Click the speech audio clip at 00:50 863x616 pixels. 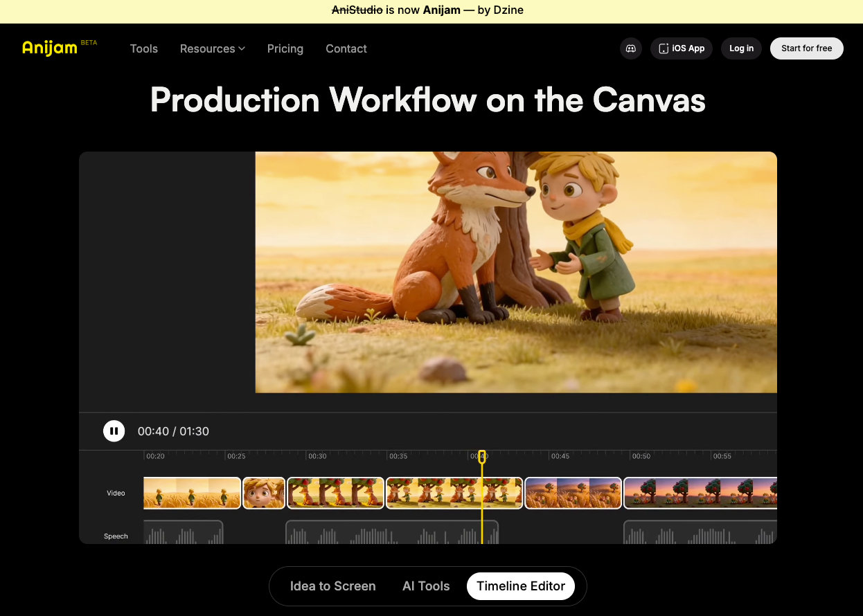700,532
